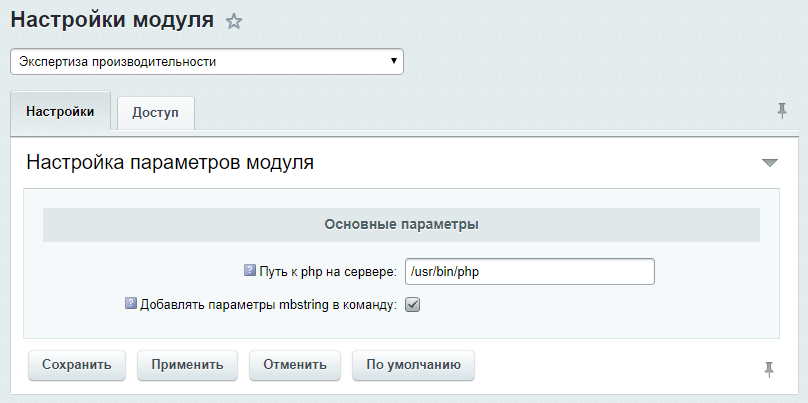Click the Применить button
The height and width of the screenshot is (403, 808).
click(x=187, y=365)
